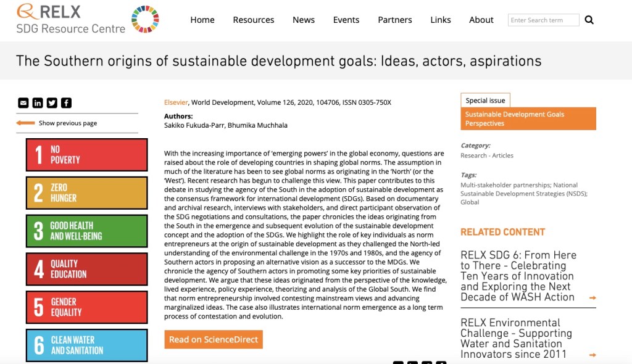This screenshot has width=632, height=364.
Task: Open the Partners navigation item
Action: point(394,20)
